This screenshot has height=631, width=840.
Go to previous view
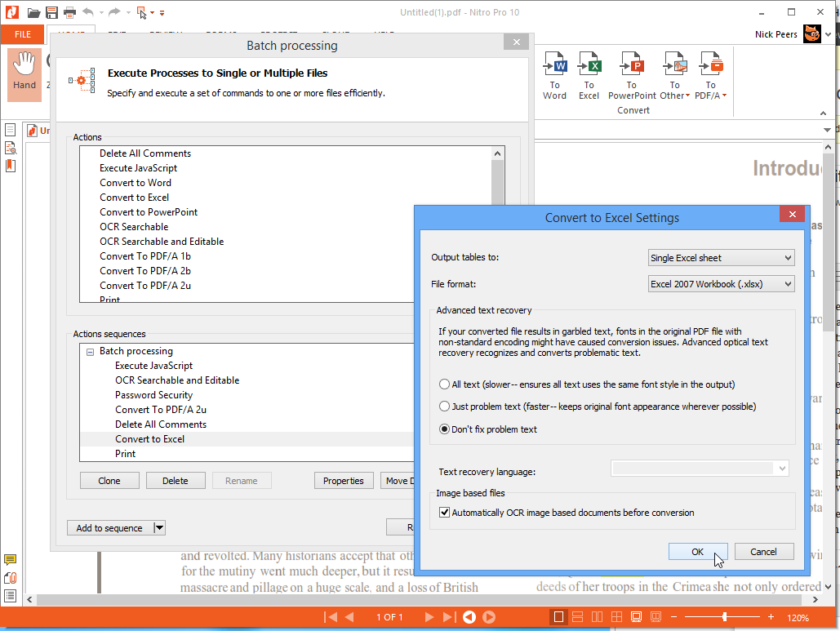click(469, 617)
